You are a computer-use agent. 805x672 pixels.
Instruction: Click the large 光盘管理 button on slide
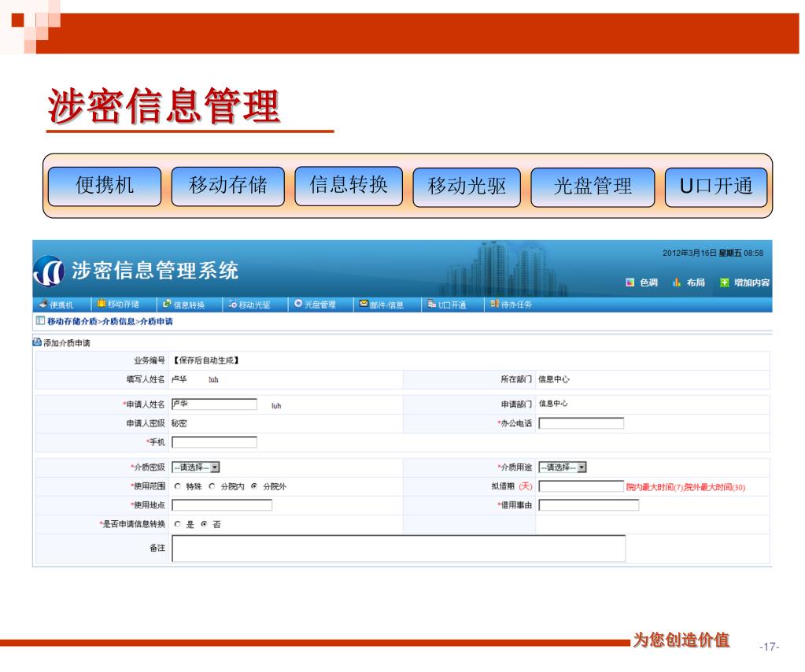(x=593, y=186)
